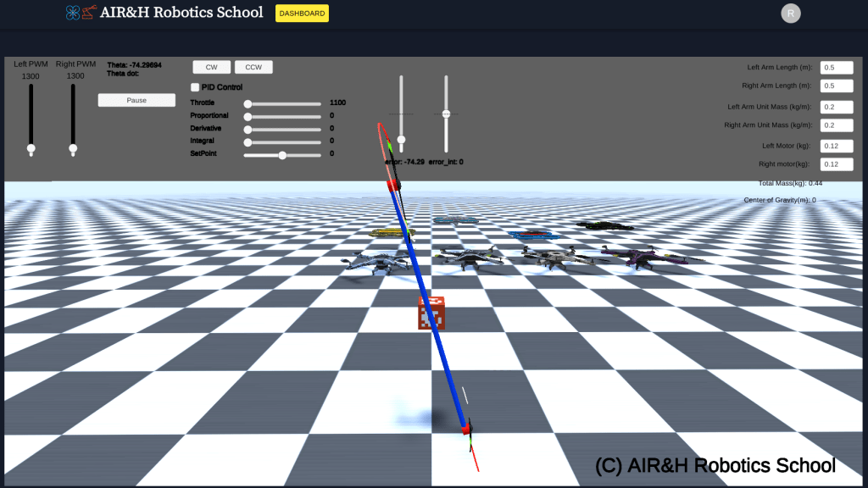The width and height of the screenshot is (868, 488).
Task: Pause the simulation
Action: pos(136,100)
